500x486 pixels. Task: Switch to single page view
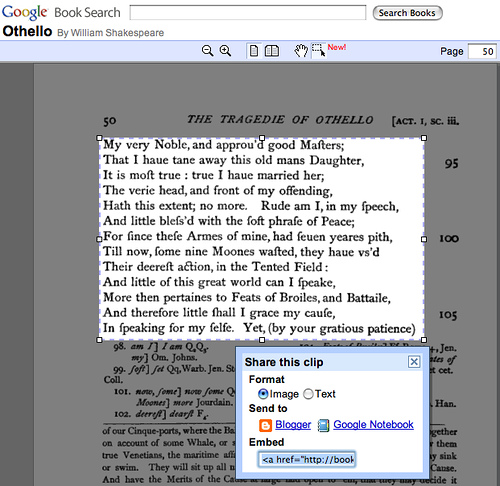coord(254,51)
